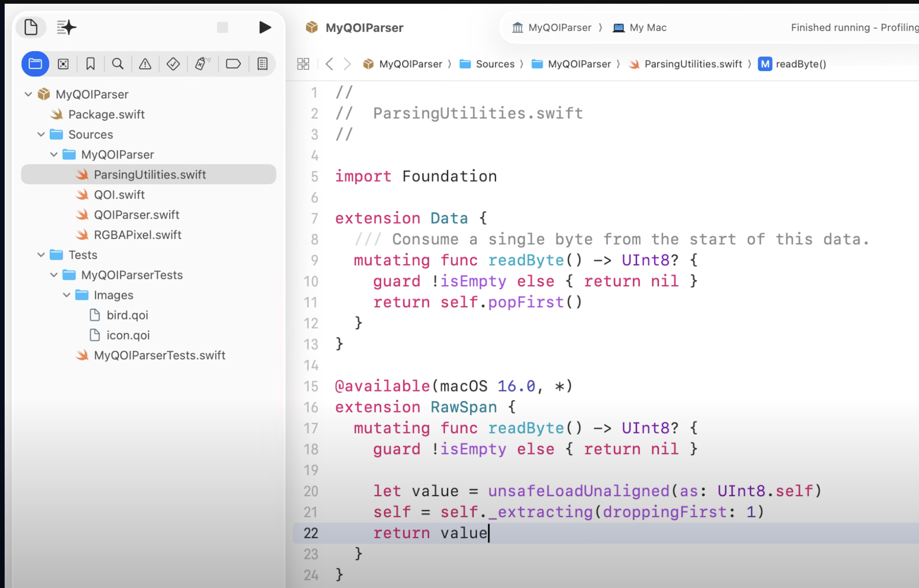The image size is (919, 588).
Task: Open the Issue navigator warning icon
Action: coord(145,64)
